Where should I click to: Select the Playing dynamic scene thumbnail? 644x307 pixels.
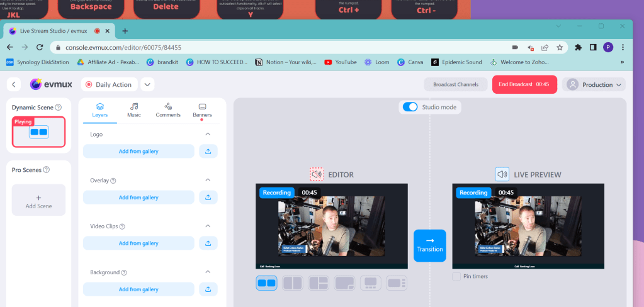pyautogui.click(x=38, y=131)
